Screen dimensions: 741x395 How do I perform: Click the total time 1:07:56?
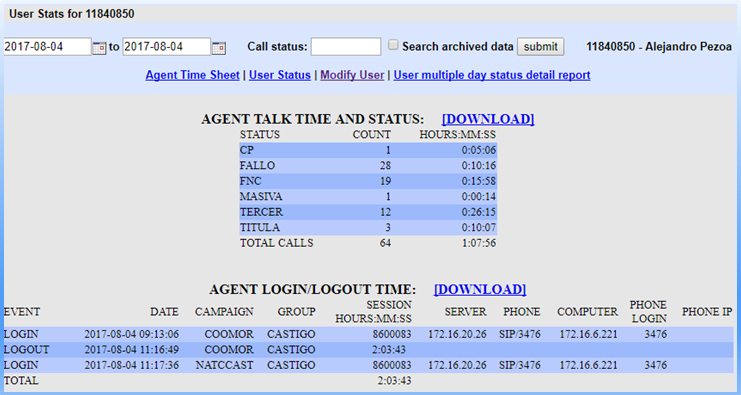(479, 243)
